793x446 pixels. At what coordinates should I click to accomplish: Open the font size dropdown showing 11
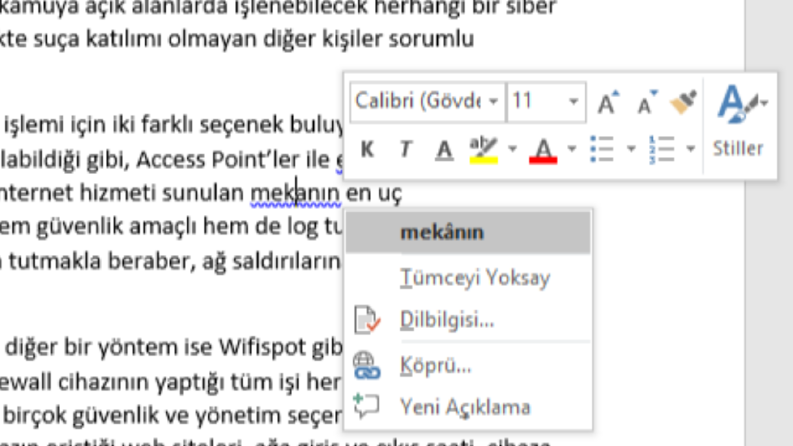[x=573, y=102]
